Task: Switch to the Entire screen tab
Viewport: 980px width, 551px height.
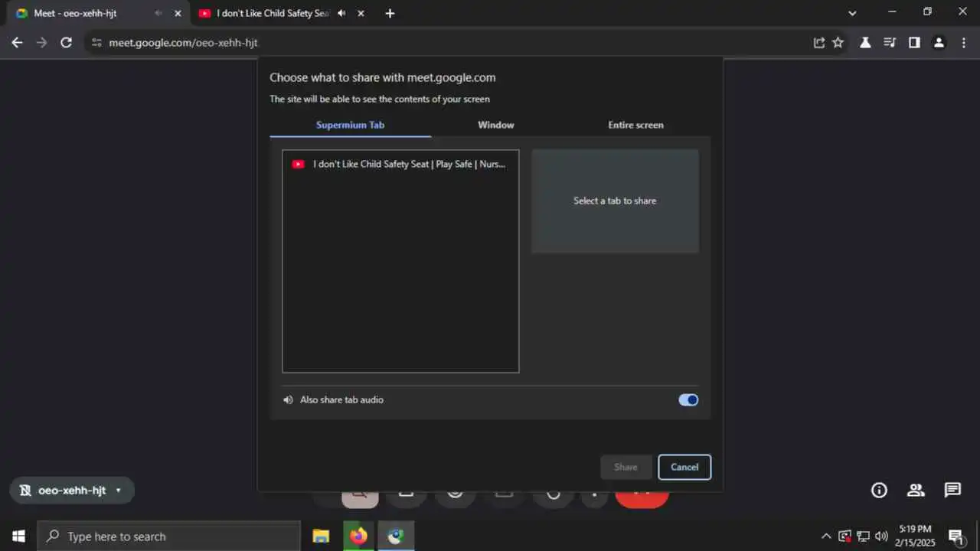Action: (x=636, y=125)
